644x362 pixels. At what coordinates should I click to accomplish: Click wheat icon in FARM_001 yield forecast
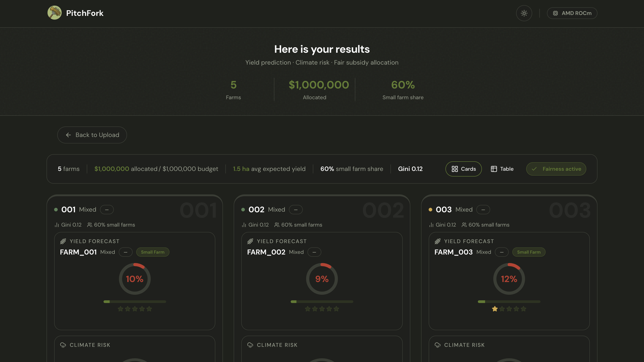pyautogui.click(x=63, y=241)
